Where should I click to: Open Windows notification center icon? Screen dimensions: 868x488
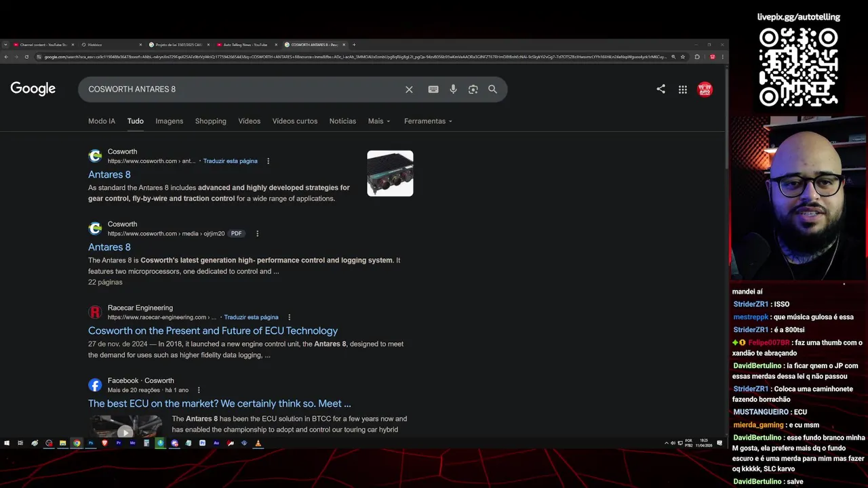coord(720,443)
